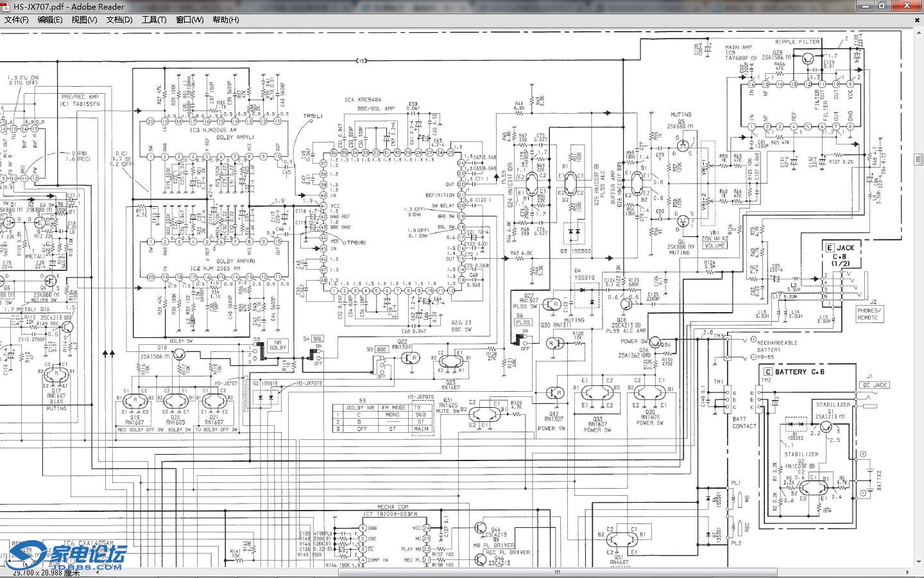Image resolution: width=924 pixels, height=578 pixels.
Task: Click the PDF icon in the title bar
Action: point(6,6)
